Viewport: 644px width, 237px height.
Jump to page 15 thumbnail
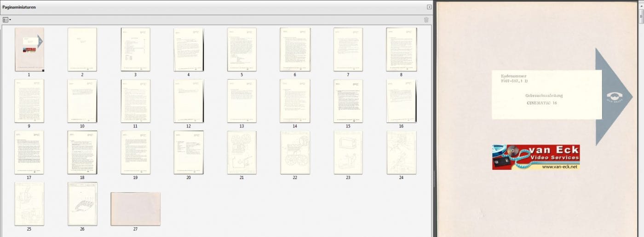point(348,101)
